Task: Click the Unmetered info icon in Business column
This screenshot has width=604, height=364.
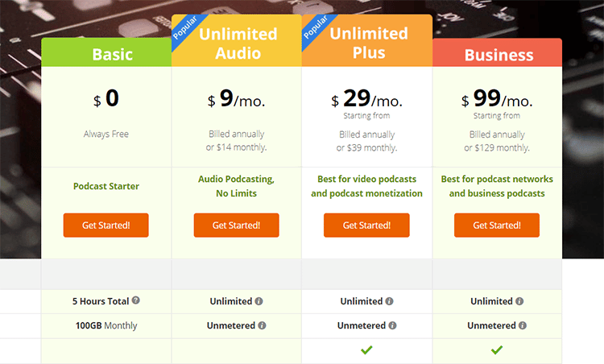Action: pos(523,326)
